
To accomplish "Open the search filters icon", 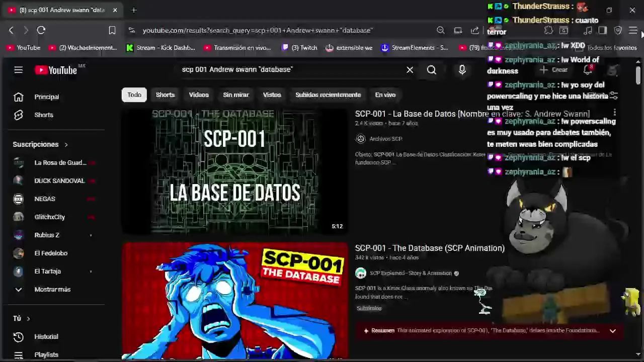I will (x=613, y=96).
